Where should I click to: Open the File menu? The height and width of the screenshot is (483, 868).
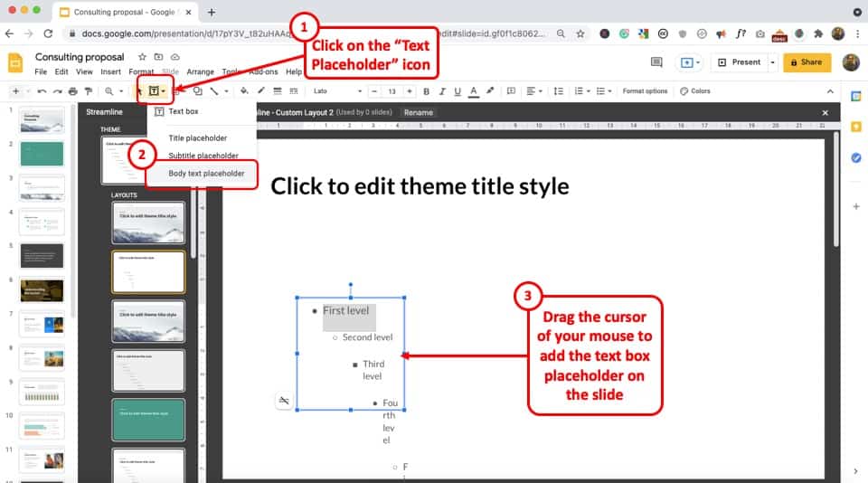coord(41,71)
